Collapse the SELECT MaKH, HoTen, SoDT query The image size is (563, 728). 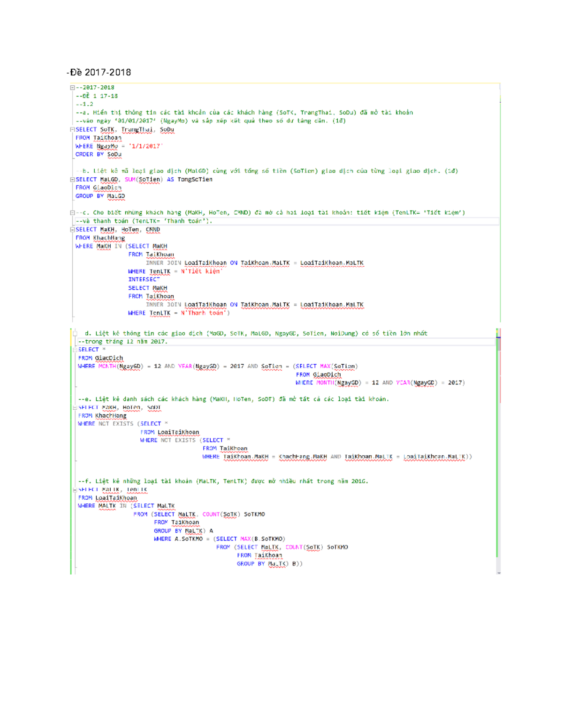point(74,407)
